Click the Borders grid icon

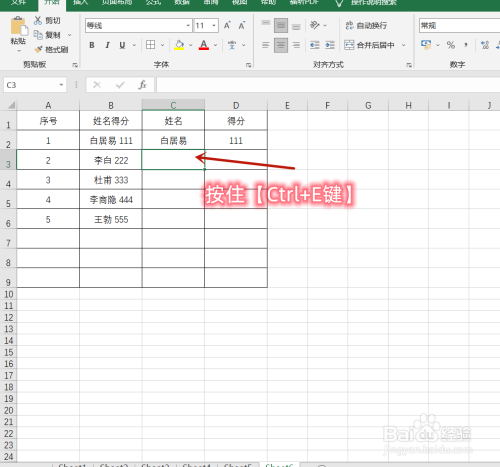pyautogui.click(x=151, y=45)
